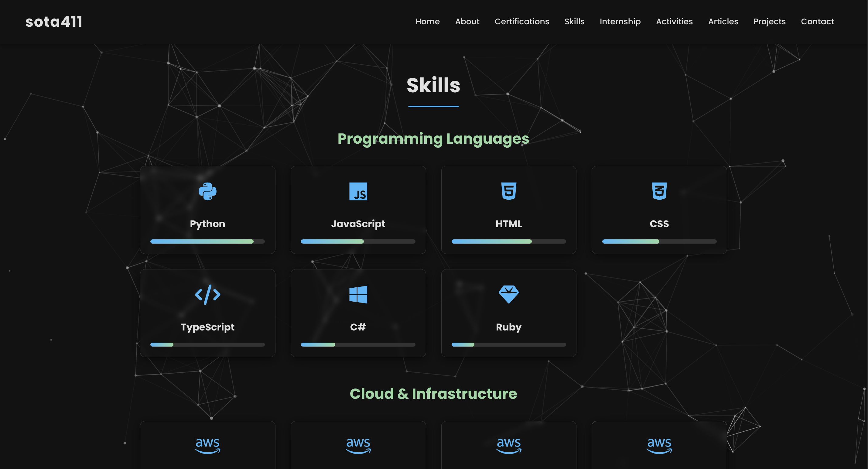
Task: Open the Home nav link
Action: tap(427, 22)
